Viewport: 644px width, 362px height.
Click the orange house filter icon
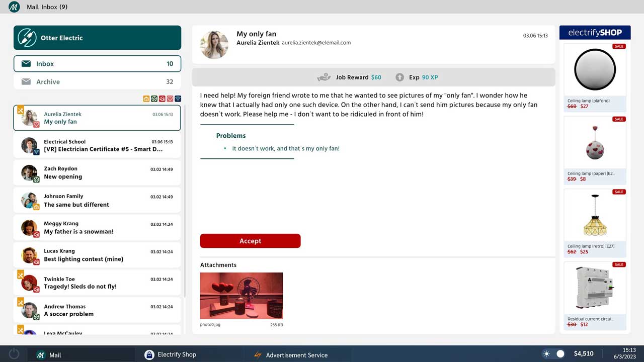point(146,99)
